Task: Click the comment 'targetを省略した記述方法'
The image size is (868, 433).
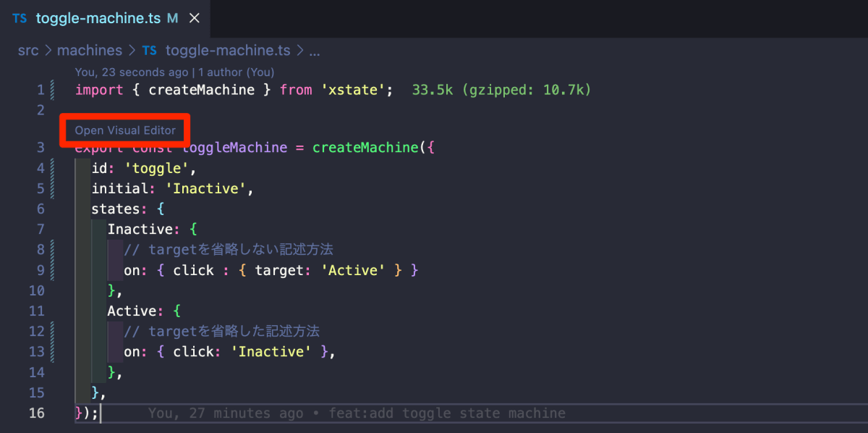Action: coord(221,331)
